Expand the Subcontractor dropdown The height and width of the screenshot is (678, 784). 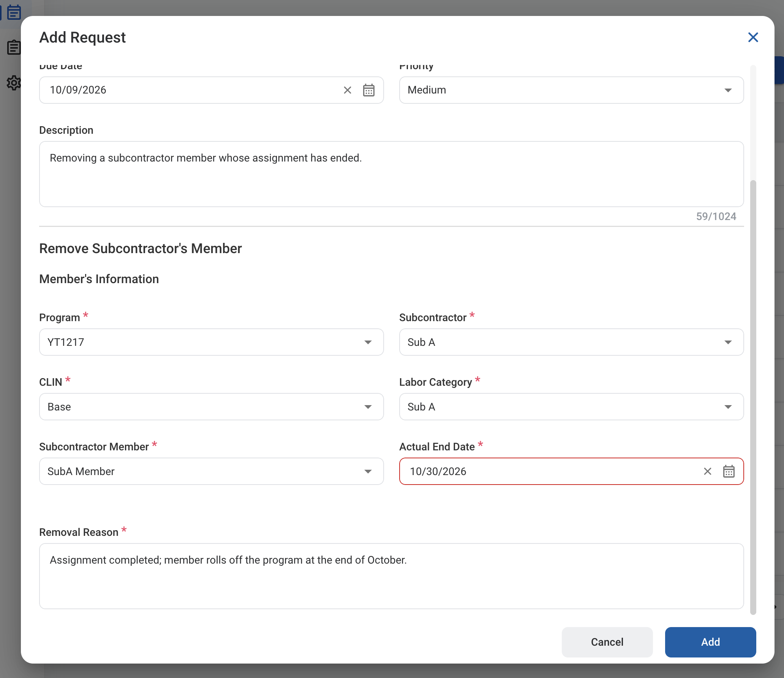(x=571, y=342)
